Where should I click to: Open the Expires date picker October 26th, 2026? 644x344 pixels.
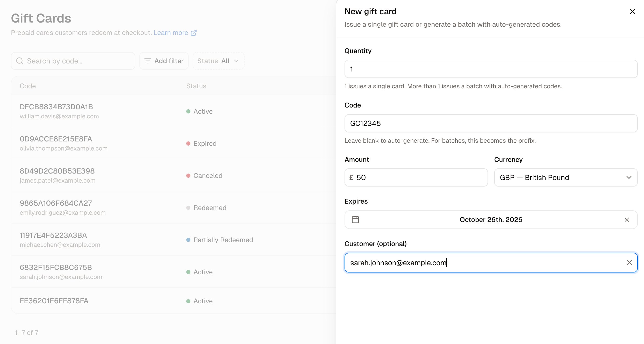click(x=491, y=220)
